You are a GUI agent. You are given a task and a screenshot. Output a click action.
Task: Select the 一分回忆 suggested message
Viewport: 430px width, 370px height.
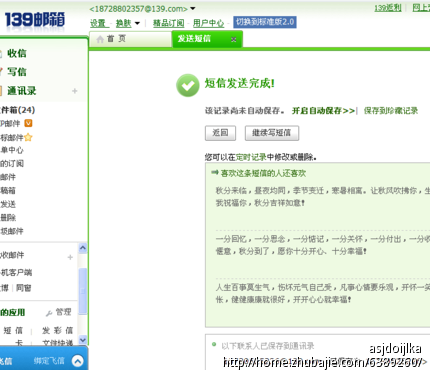coord(322,245)
